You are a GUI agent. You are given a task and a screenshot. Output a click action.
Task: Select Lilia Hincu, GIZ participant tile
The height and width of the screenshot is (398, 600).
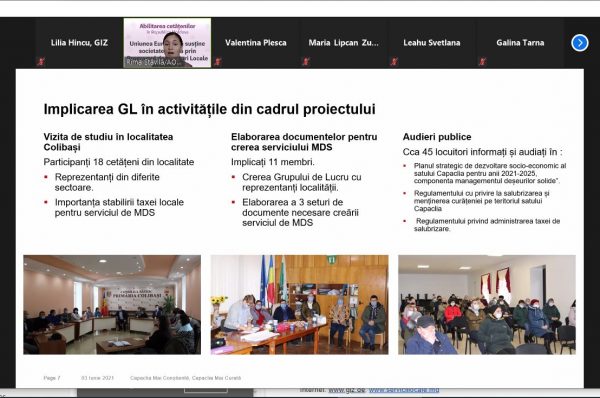[x=79, y=43]
